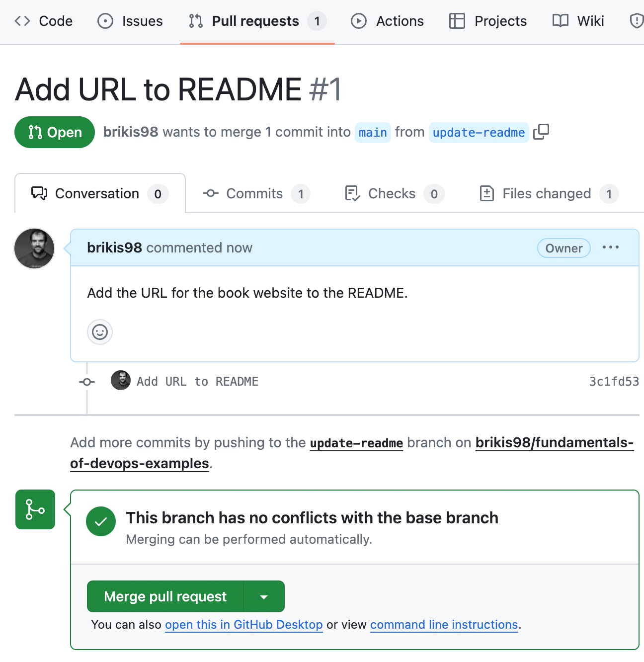The image size is (644, 662).
Task: Click the Merge pull request button
Action: pos(165,596)
